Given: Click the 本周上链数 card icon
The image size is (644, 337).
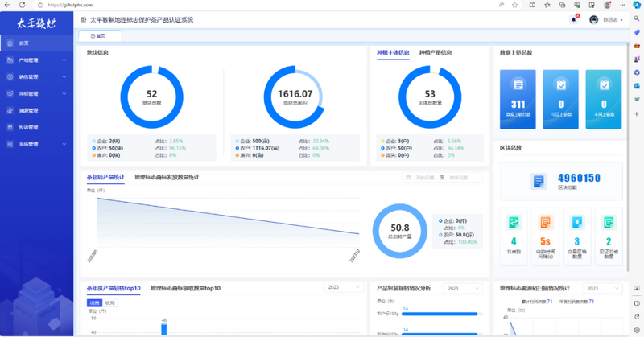Looking at the screenshot, I should coord(603,84).
